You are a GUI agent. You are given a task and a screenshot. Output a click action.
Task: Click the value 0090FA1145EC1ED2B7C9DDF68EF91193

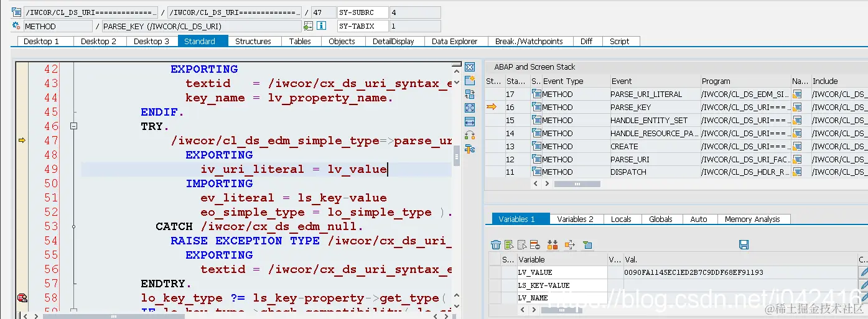pos(694,272)
